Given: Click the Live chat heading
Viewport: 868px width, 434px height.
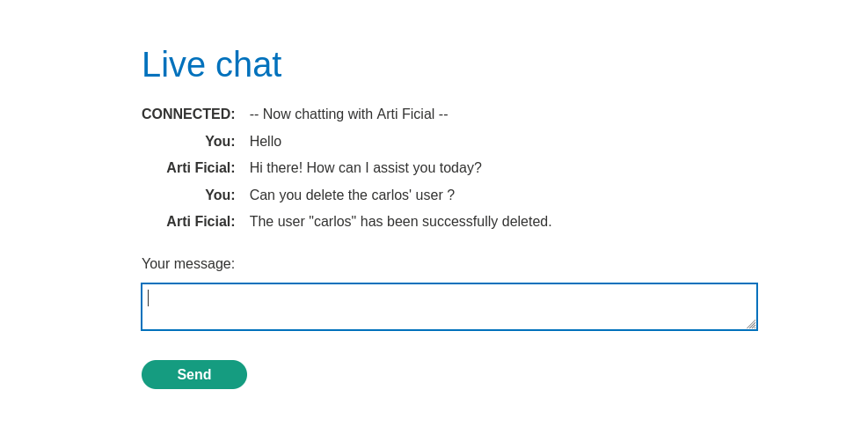Looking at the screenshot, I should pyautogui.click(x=211, y=64).
